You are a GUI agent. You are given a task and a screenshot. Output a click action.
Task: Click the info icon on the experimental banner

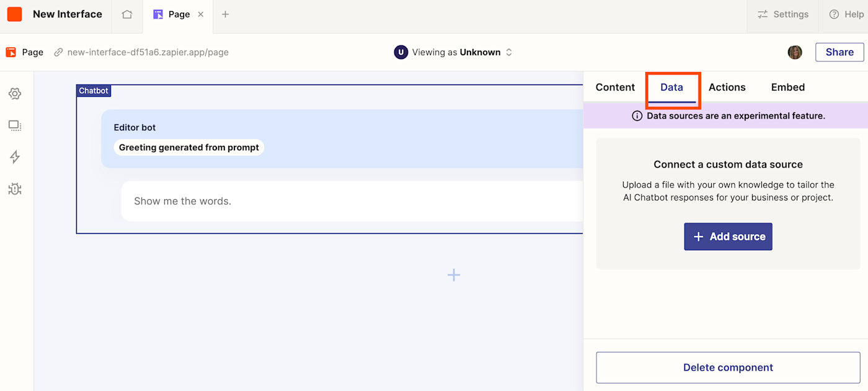point(637,115)
